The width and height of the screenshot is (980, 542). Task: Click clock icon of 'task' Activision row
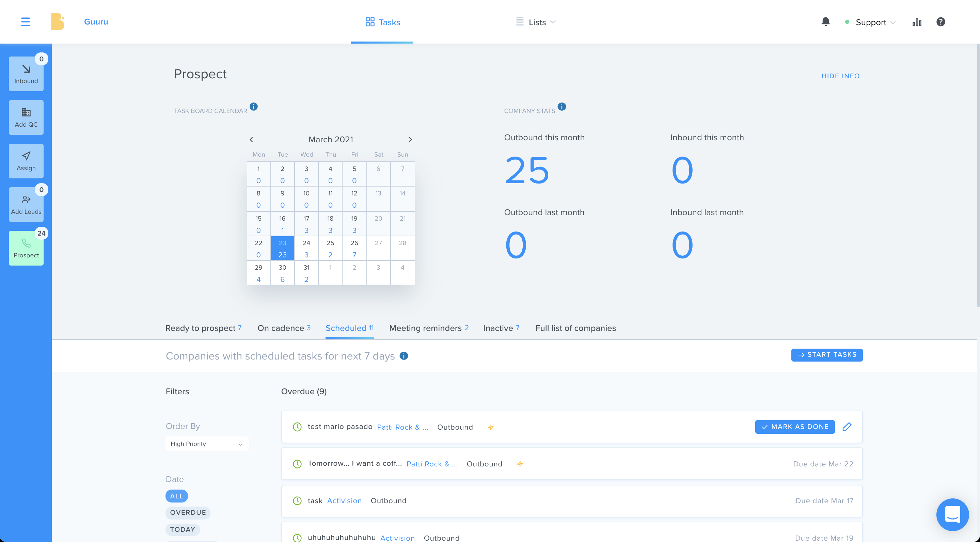(x=297, y=500)
